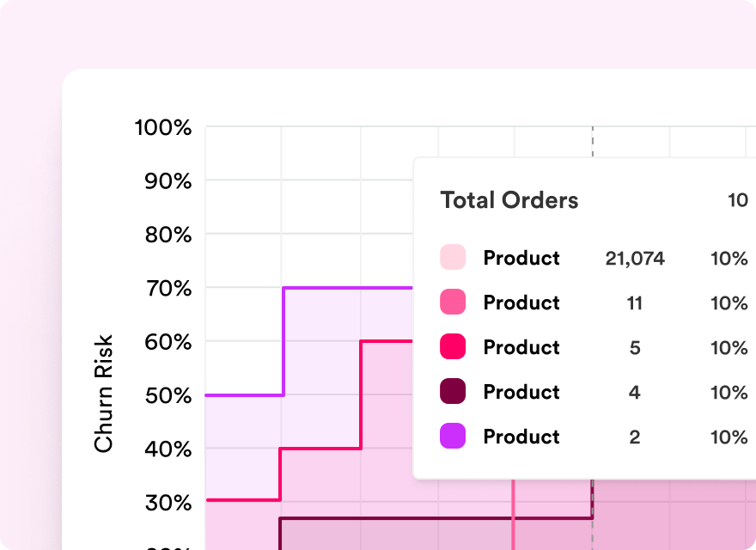Image resolution: width=756 pixels, height=550 pixels.
Task: Click the number 10 in the tooltip header
Action: click(x=737, y=200)
